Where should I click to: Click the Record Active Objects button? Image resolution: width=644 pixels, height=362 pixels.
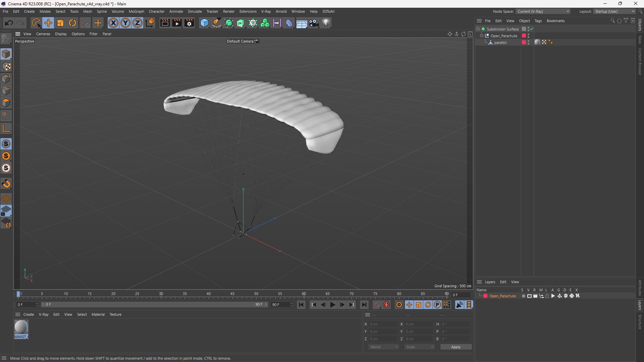[377, 305]
